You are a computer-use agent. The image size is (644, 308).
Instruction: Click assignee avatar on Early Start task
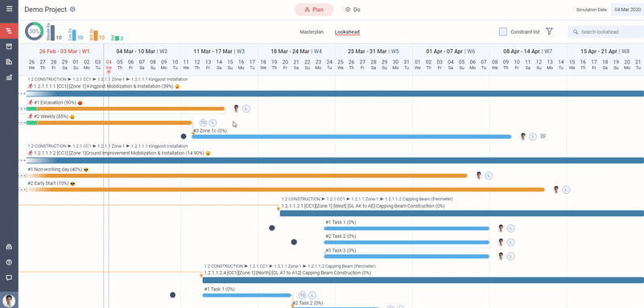click(x=556, y=190)
